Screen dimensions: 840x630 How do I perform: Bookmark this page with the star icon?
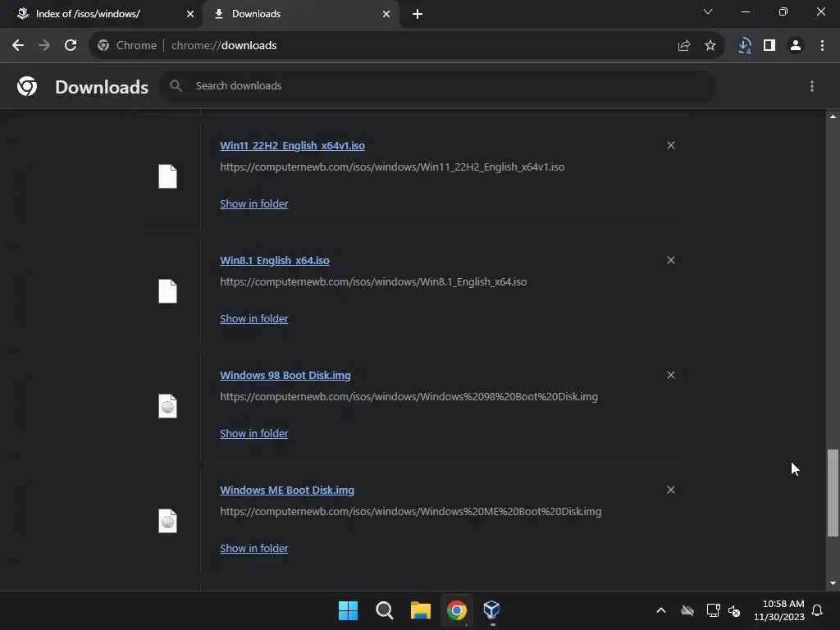pos(710,46)
